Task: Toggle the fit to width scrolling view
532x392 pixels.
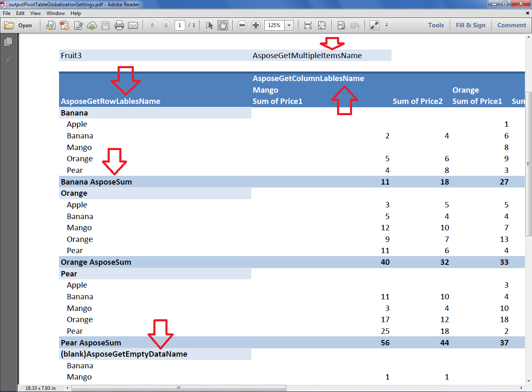Action: [x=308, y=25]
